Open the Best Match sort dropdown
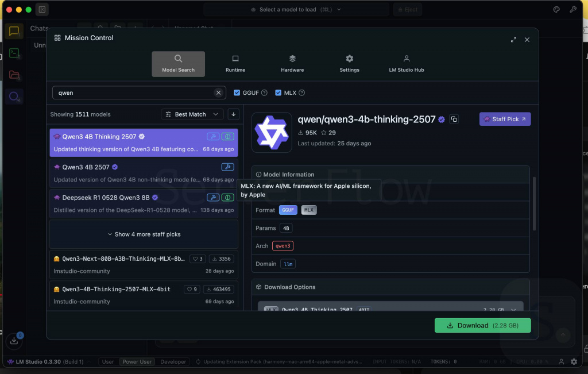The image size is (588, 374). coord(192,114)
